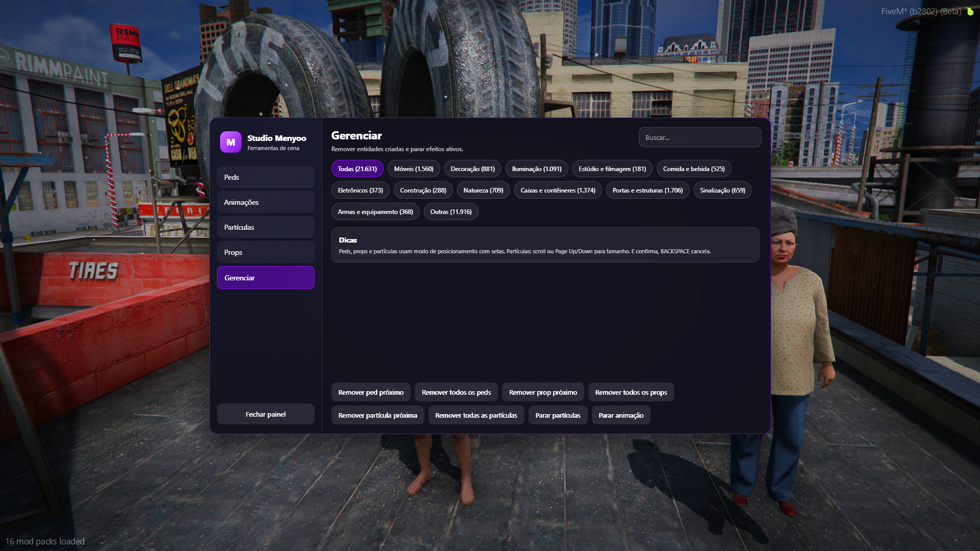Filter by Decoração (881)
The image size is (980, 551).
click(x=472, y=169)
